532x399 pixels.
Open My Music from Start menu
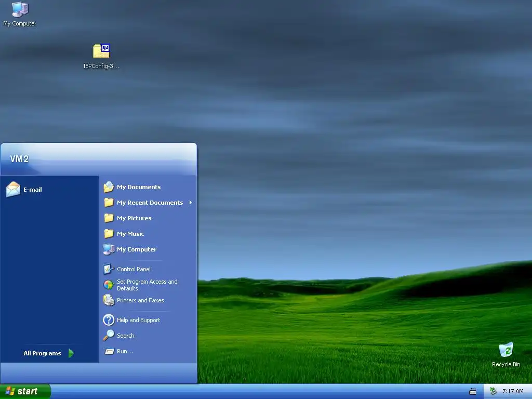130,234
